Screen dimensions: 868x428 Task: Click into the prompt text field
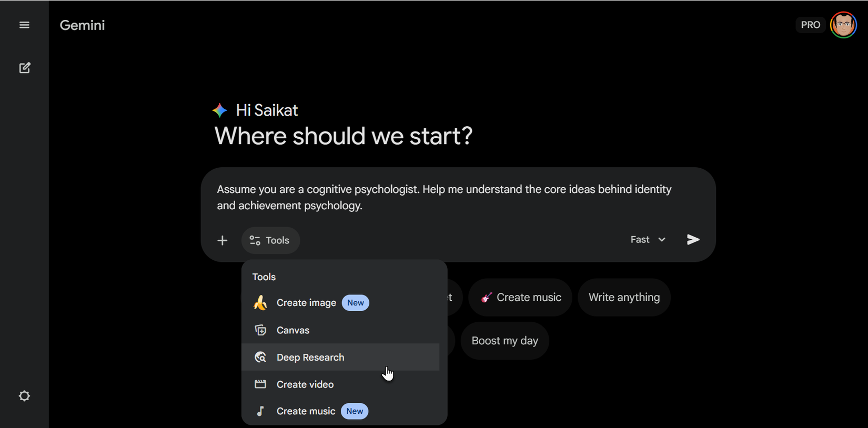point(444,197)
